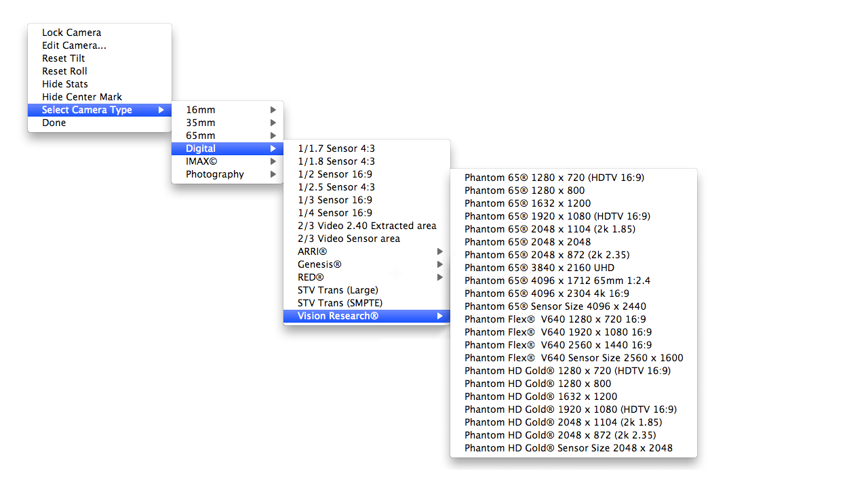
Task: Expand the highlighted Digital submenu
Action: click(x=227, y=148)
